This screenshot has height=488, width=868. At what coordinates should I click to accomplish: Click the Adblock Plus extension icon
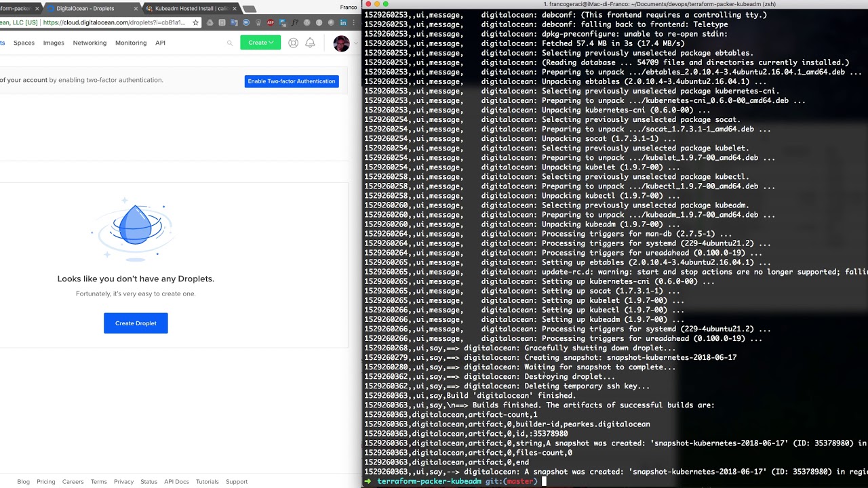(271, 22)
